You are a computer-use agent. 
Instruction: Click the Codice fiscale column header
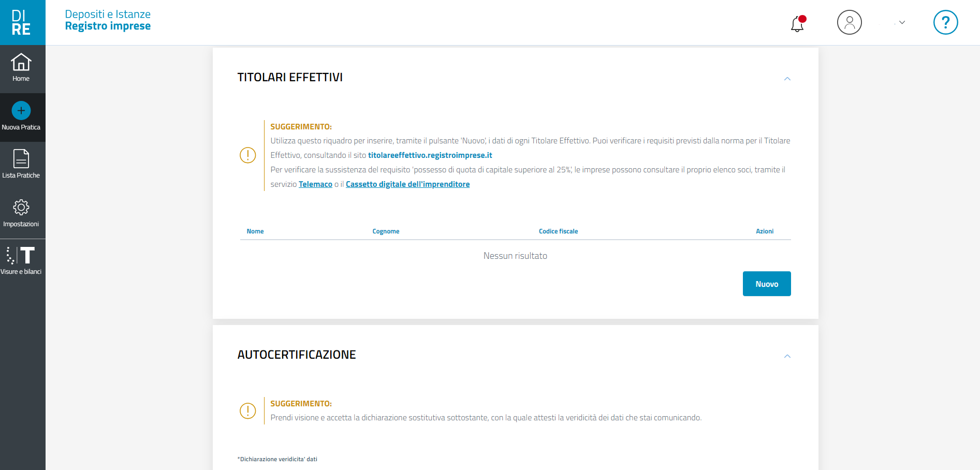(558, 231)
